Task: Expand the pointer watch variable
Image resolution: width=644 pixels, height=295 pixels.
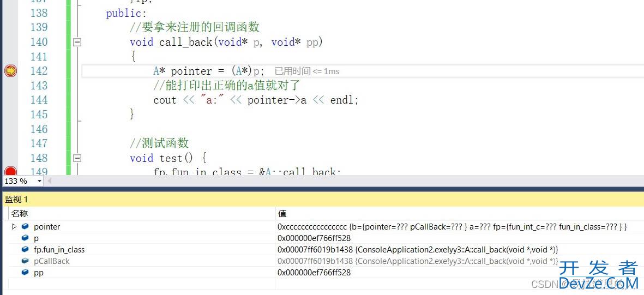Action: 14,226
